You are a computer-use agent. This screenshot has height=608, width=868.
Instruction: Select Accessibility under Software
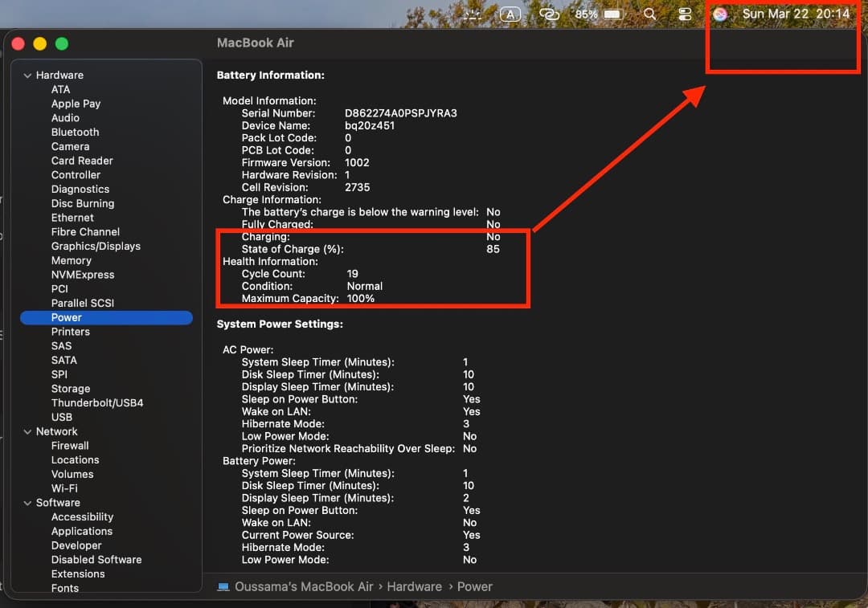click(x=83, y=517)
